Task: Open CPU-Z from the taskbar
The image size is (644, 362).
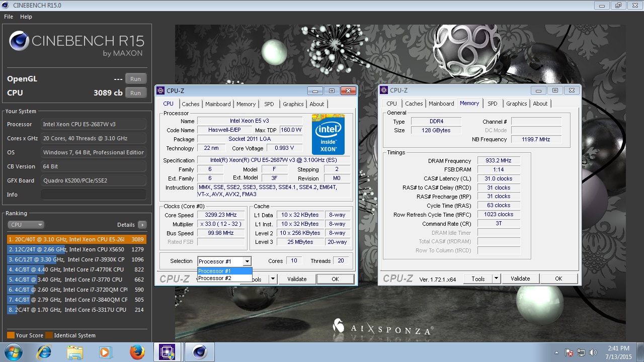Action: pyautogui.click(x=168, y=352)
